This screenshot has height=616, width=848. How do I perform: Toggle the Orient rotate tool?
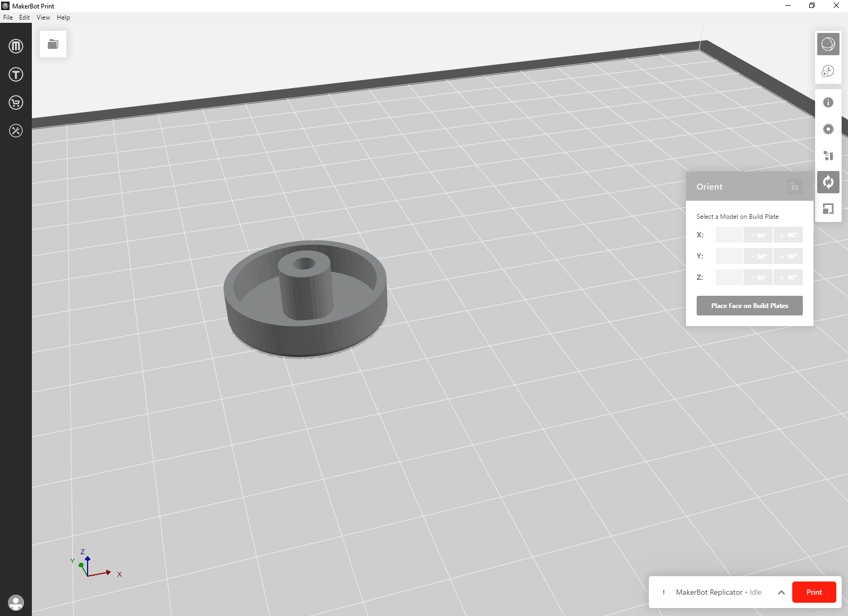point(828,182)
